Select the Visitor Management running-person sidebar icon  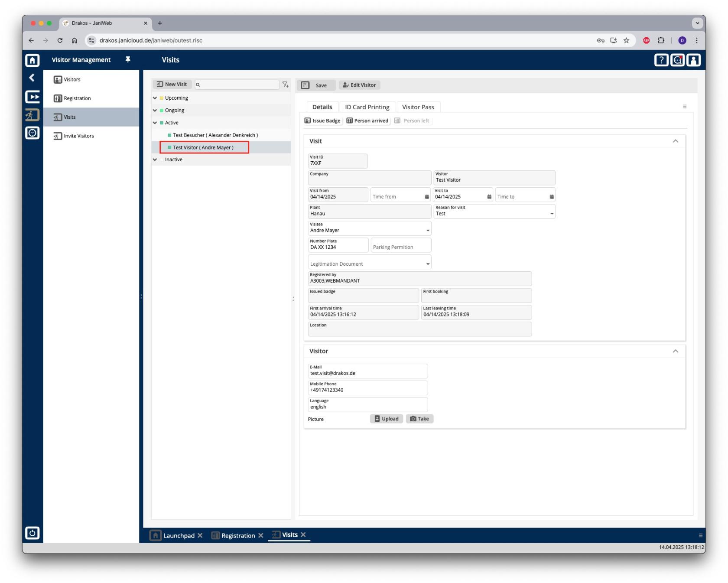point(32,115)
